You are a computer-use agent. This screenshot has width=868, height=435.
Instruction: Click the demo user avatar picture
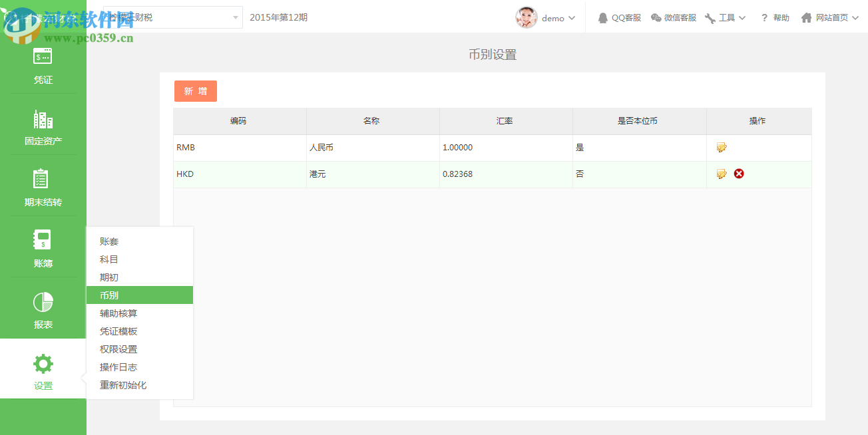tap(525, 17)
